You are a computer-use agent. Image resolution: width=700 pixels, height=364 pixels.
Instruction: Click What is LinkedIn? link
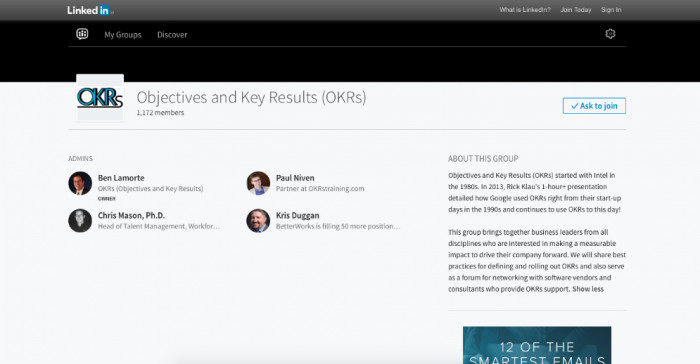[525, 10]
